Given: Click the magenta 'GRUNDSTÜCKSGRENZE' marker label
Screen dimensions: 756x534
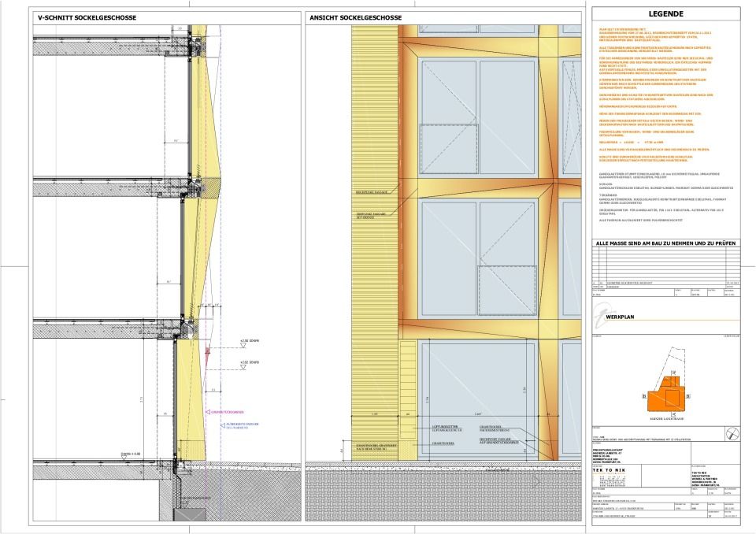Looking at the screenshot, I should coord(224,413).
